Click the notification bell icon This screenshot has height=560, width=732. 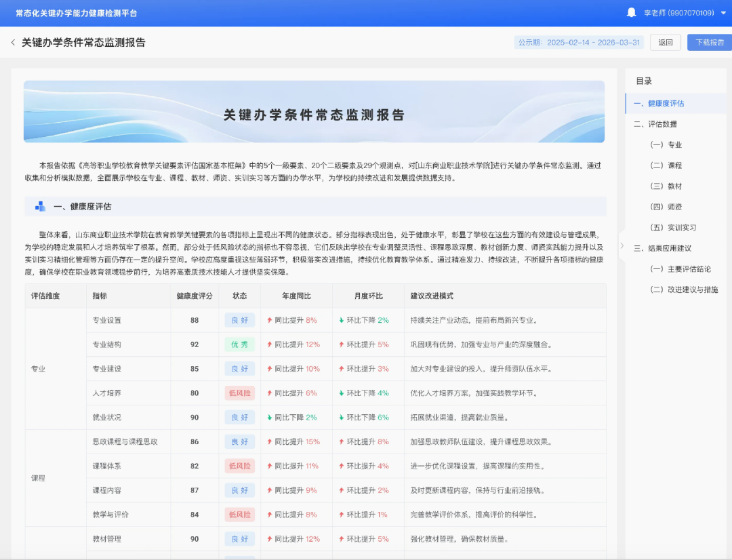tap(632, 13)
